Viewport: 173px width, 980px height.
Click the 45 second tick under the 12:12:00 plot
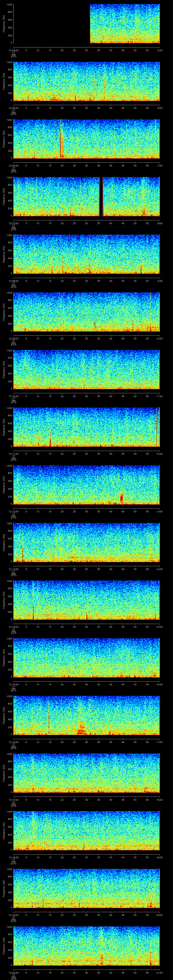pyautogui.click(x=123, y=511)
